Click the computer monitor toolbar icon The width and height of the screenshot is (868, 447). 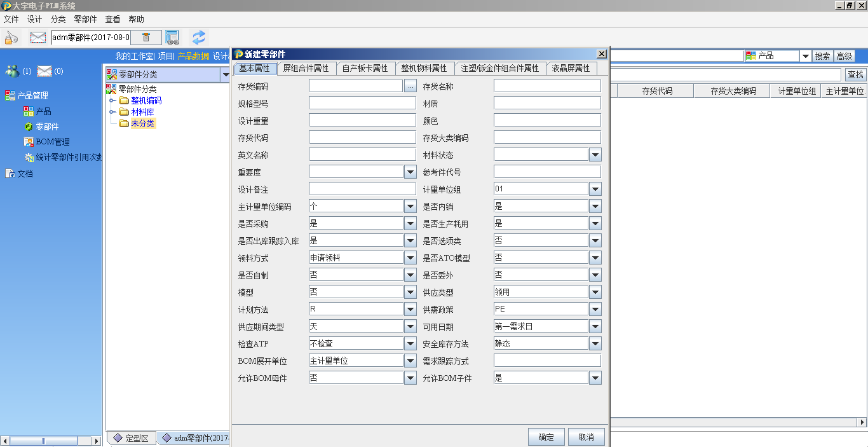tap(172, 38)
